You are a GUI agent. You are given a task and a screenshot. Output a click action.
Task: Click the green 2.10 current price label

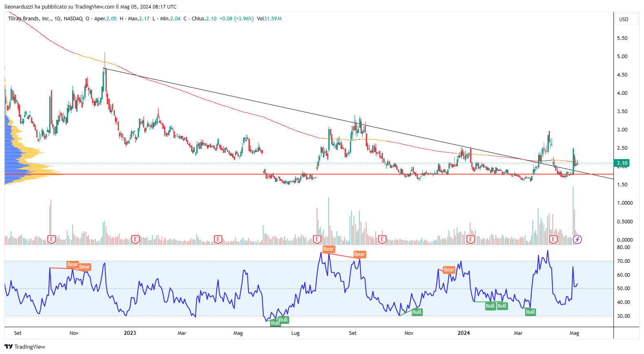click(x=622, y=163)
